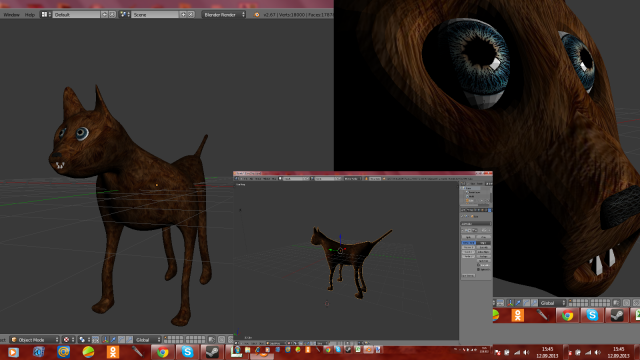Click the Blender logo icon in info header
The height and width of the screenshot is (360, 640).
pyautogui.click(x=257, y=15)
